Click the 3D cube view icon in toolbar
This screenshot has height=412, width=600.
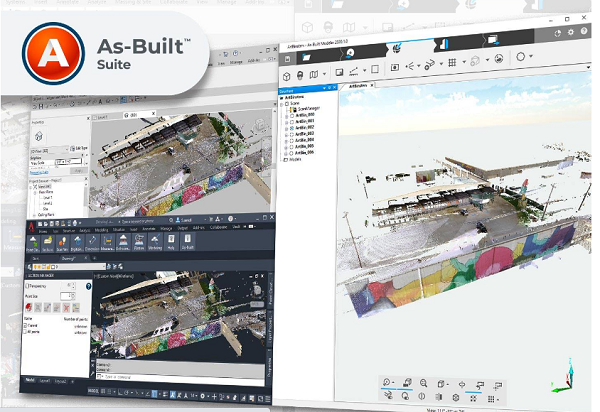click(x=286, y=75)
